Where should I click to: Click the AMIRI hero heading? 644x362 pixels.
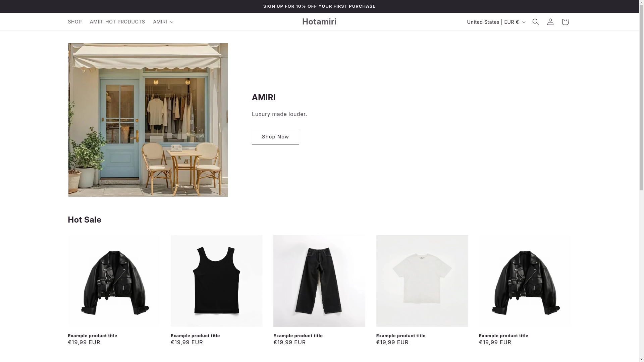[x=264, y=97]
